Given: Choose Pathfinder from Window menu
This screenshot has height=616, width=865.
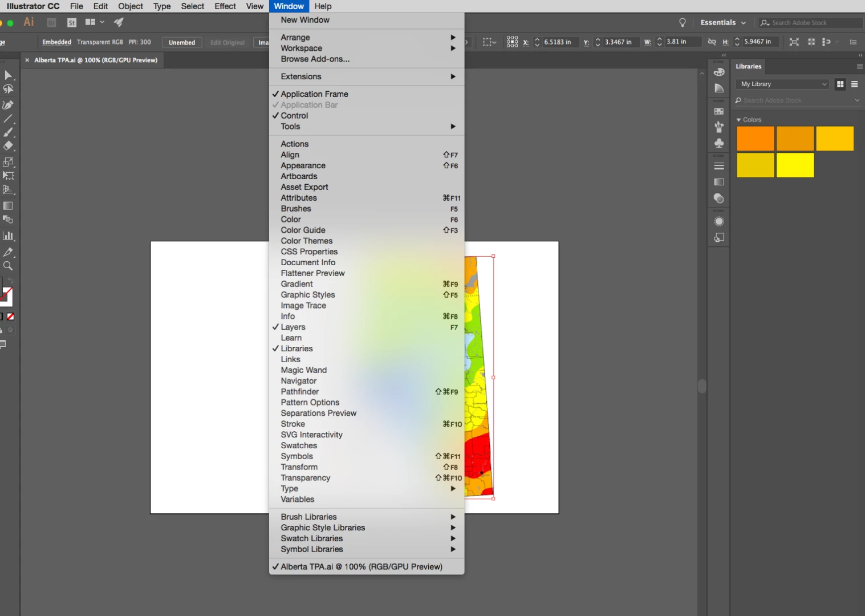Looking at the screenshot, I should point(367,392).
